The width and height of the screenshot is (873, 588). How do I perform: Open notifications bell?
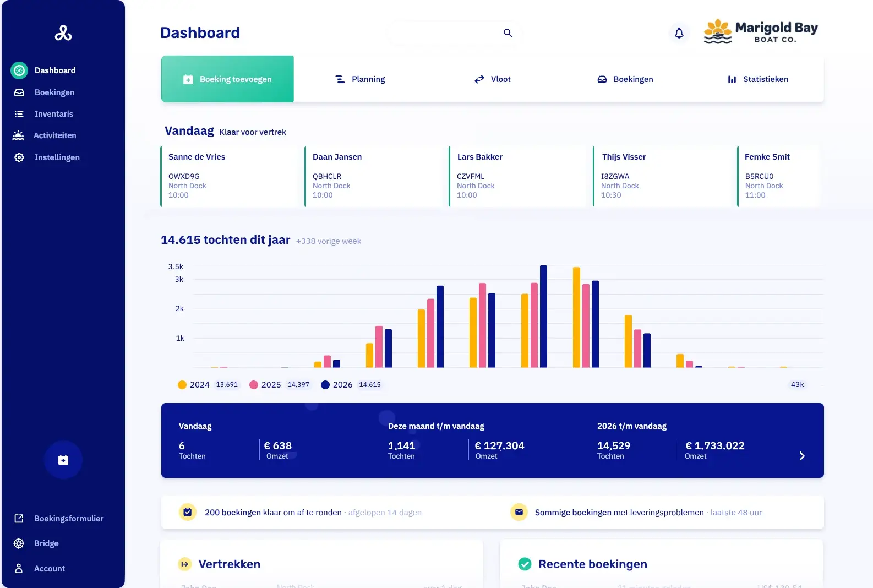tap(679, 33)
